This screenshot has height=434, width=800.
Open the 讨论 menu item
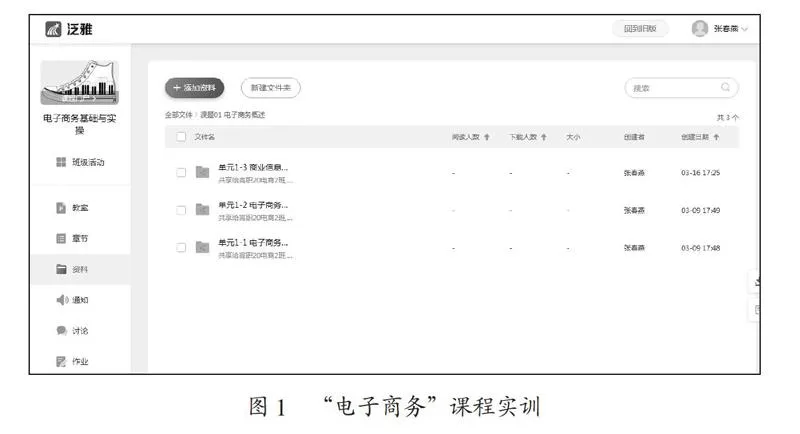pyautogui.click(x=80, y=330)
